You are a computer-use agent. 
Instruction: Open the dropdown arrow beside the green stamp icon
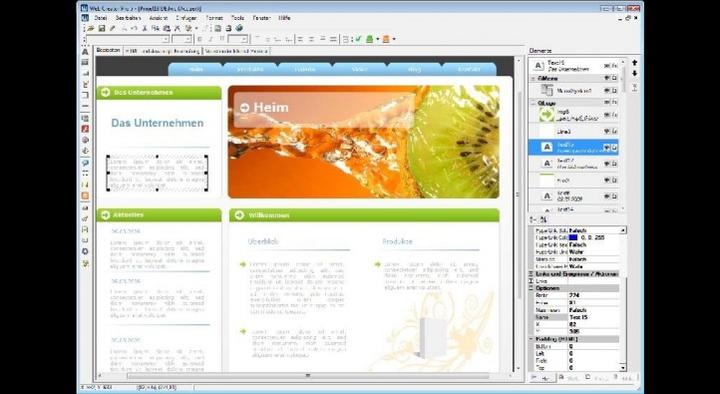tap(377, 39)
